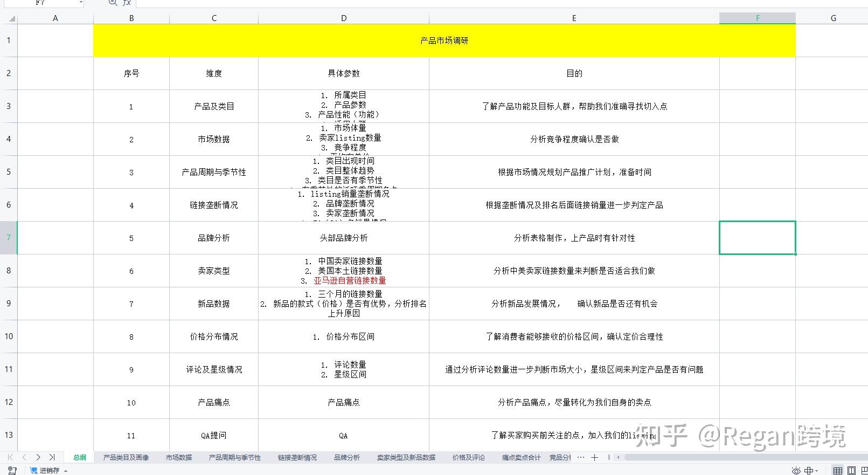Open the 市场数据 sheet tab
The image size is (868, 475).
click(x=179, y=457)
